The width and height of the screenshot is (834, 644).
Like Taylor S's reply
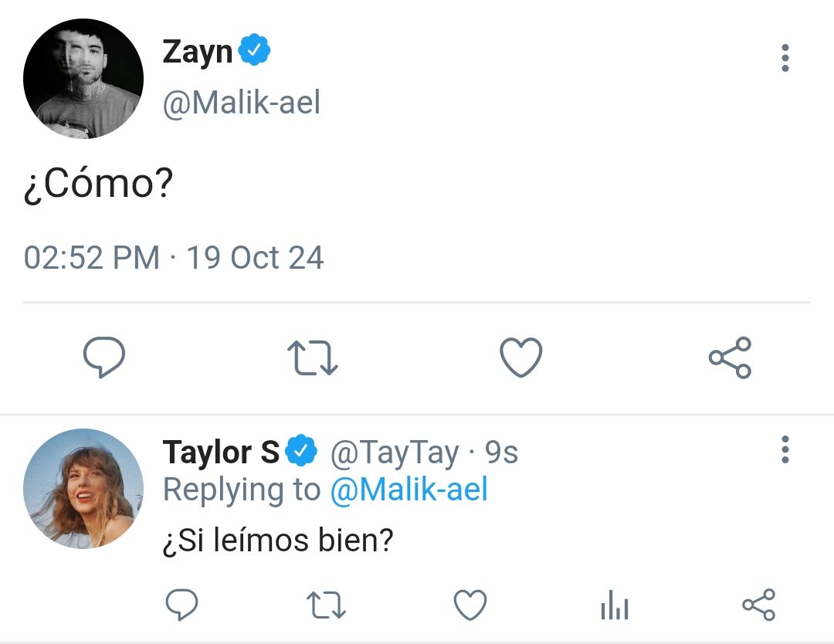point(470,605)
